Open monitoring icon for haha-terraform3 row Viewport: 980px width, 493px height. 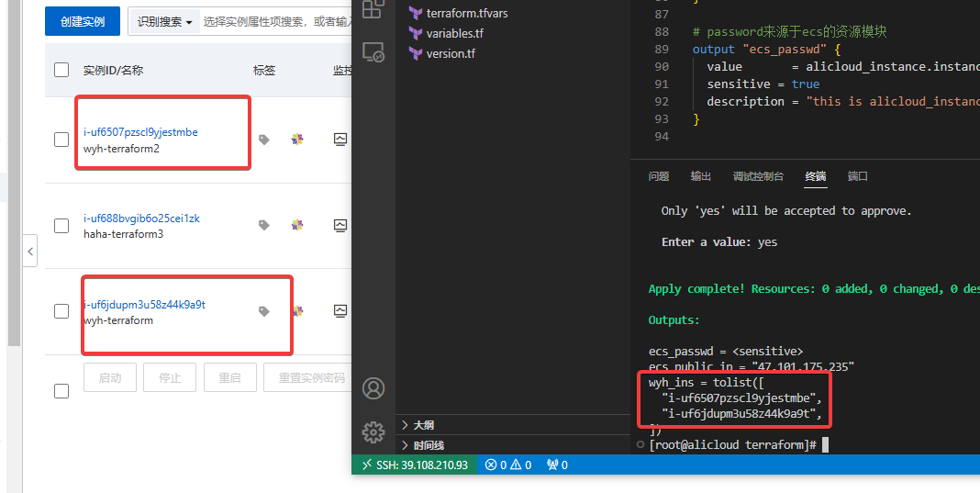pos(340,225)
